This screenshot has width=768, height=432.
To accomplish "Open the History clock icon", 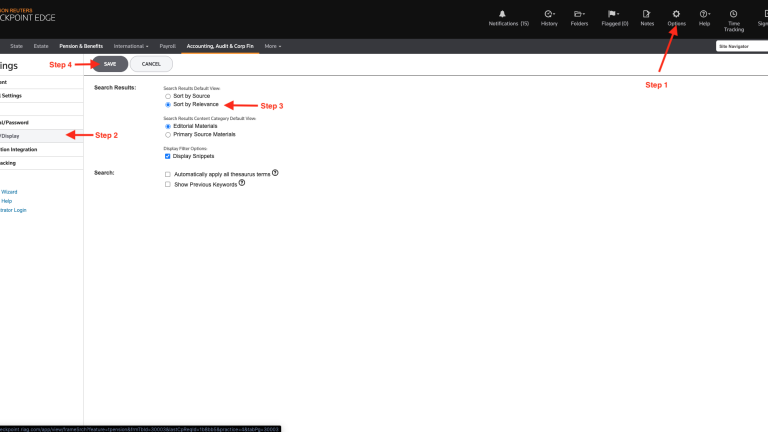I will 549,13.
